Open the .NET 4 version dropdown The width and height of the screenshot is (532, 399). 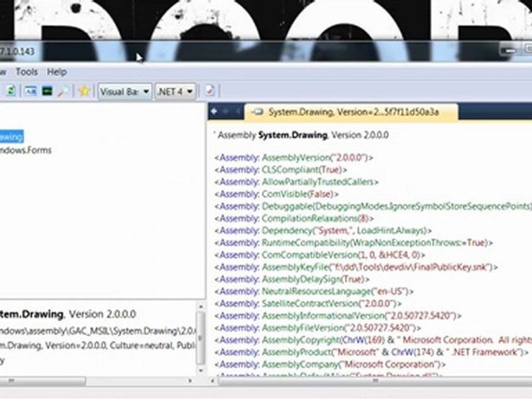coord(175,91)
